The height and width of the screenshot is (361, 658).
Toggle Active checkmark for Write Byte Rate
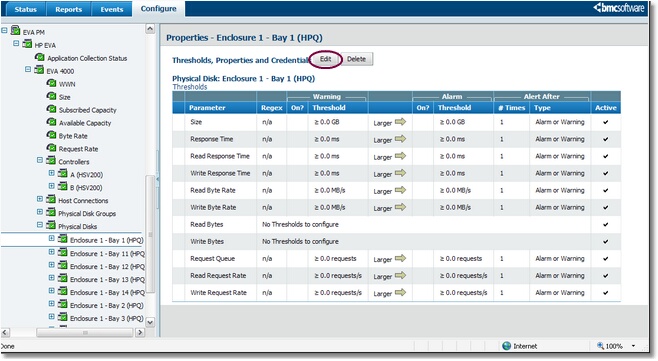[x=606, y=207]
